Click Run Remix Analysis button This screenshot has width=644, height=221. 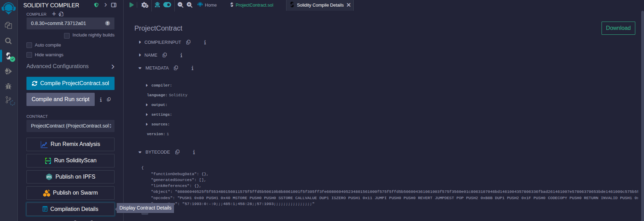70,144
